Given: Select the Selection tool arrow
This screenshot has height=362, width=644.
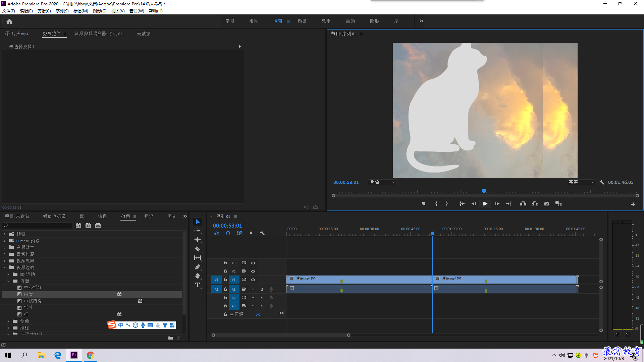Looking at the screenshot, I should coord(198,222).
